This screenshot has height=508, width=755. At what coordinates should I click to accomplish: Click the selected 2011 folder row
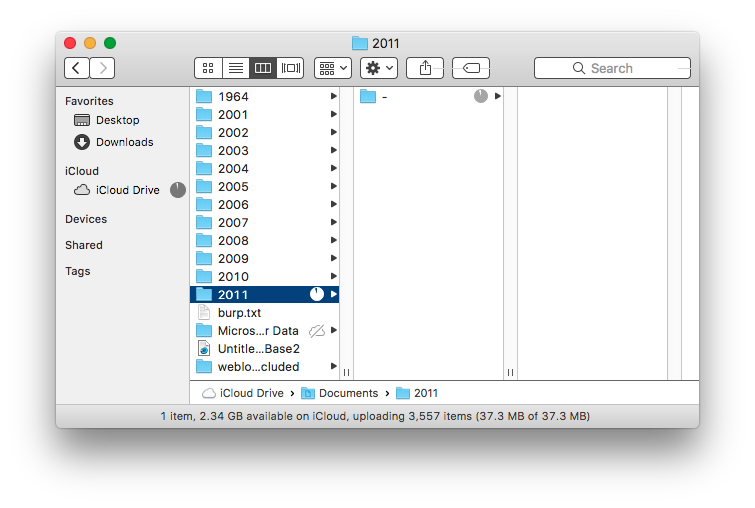point(264,294)
